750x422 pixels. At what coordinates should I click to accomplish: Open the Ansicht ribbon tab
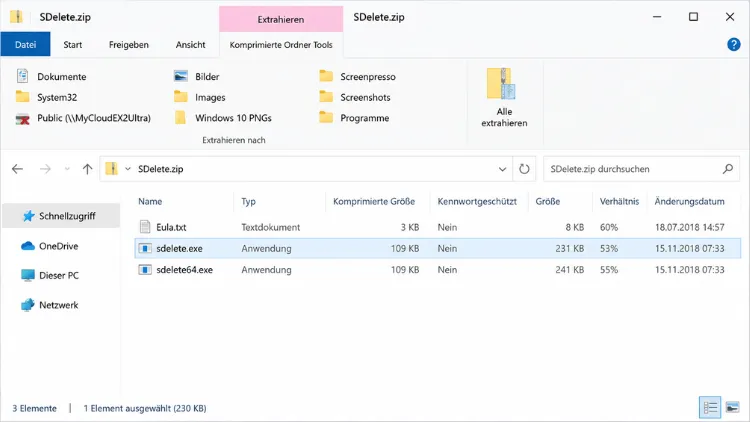point(190,44)
